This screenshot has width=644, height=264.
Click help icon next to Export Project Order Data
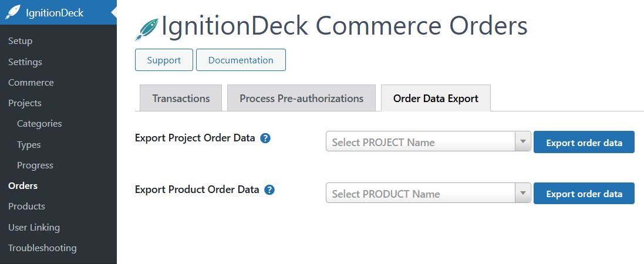coord(265,138)
